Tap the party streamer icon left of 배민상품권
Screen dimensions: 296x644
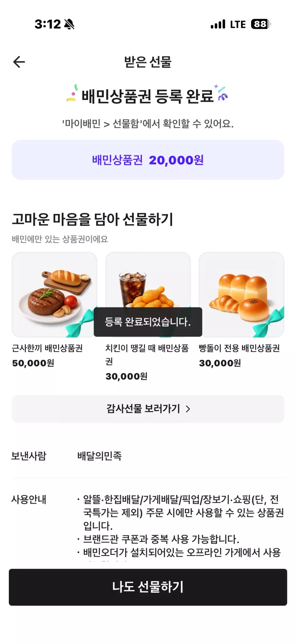click(x=72, y=93)
